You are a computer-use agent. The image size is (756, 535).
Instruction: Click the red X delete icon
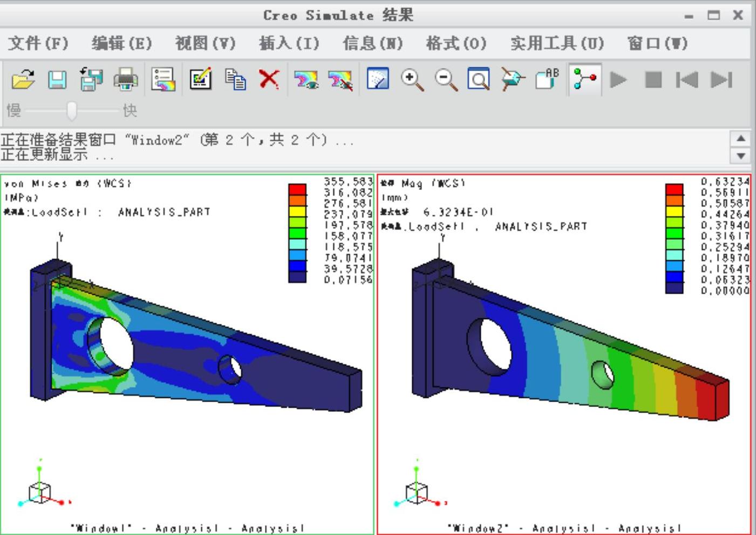(269, 79)
